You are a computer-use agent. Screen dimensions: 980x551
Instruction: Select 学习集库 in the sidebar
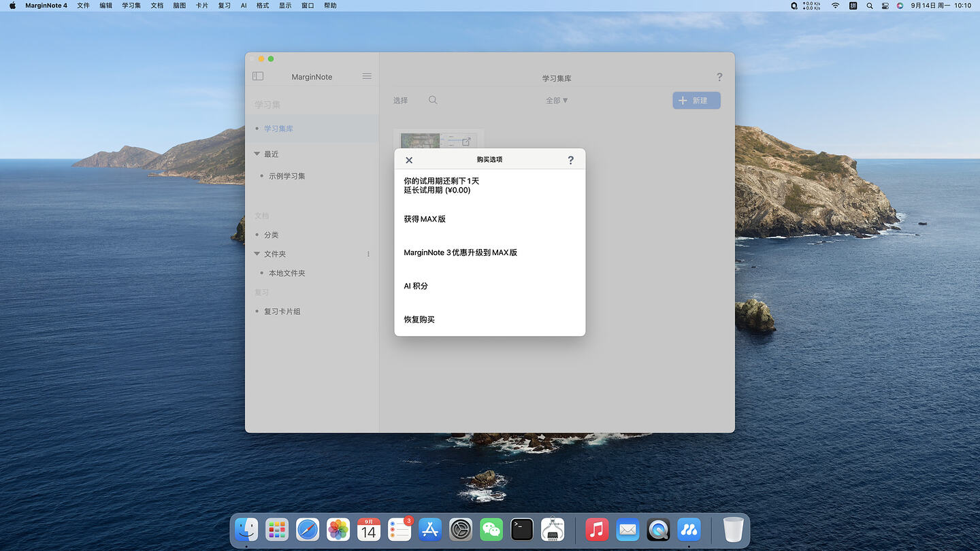pos(278,129)
